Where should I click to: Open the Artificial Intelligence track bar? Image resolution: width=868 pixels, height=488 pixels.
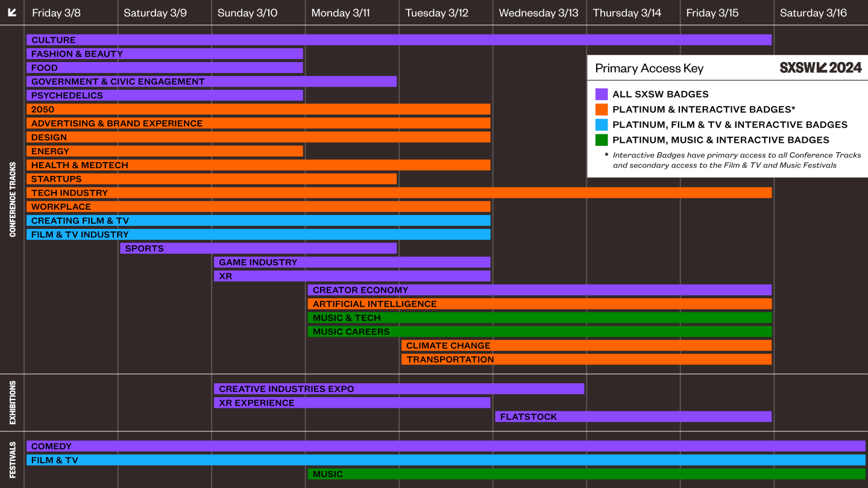pyautogui.click(x=539, y=304)
